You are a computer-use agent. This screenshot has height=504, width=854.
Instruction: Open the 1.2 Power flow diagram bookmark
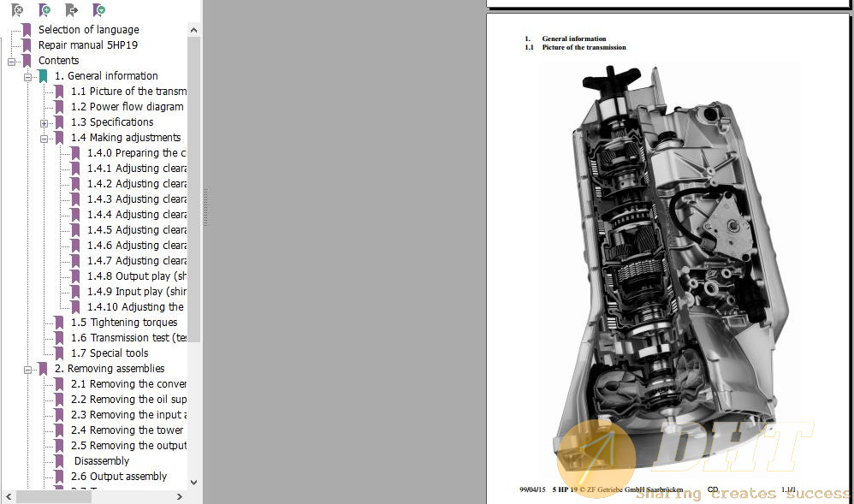click(127, 107)
